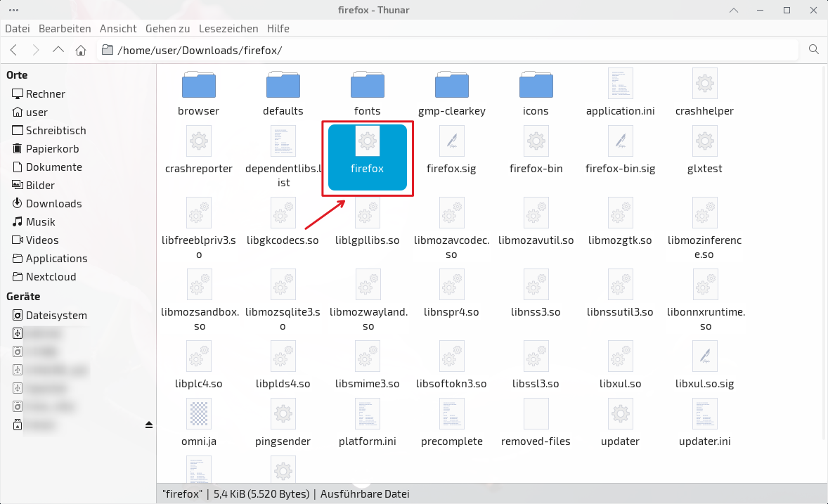Image resolution: width=828 pixels, height=504 pixels.
Task: Go to the parent folder using up arrow
Action: (x=58, y=50)
